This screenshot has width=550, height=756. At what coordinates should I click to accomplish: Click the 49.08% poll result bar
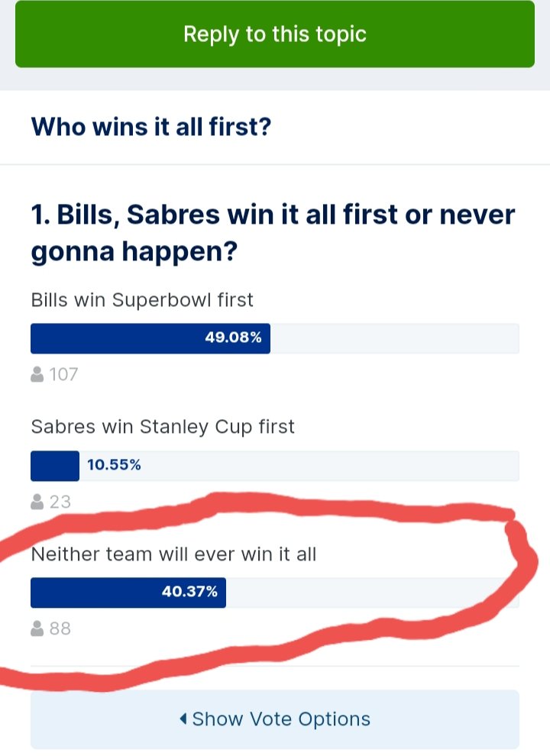pyautogui.click(x=275, y=338)
